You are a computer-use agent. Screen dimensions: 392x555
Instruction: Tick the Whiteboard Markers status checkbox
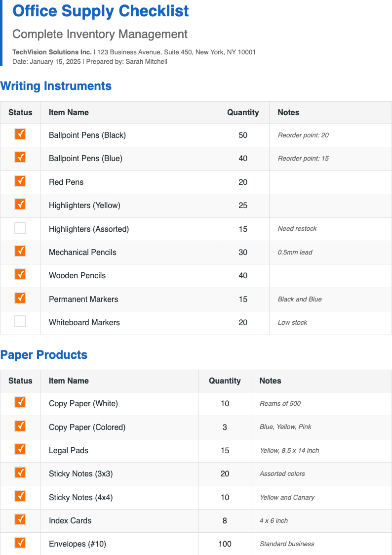pyautogui.click(x=20, y=322)
